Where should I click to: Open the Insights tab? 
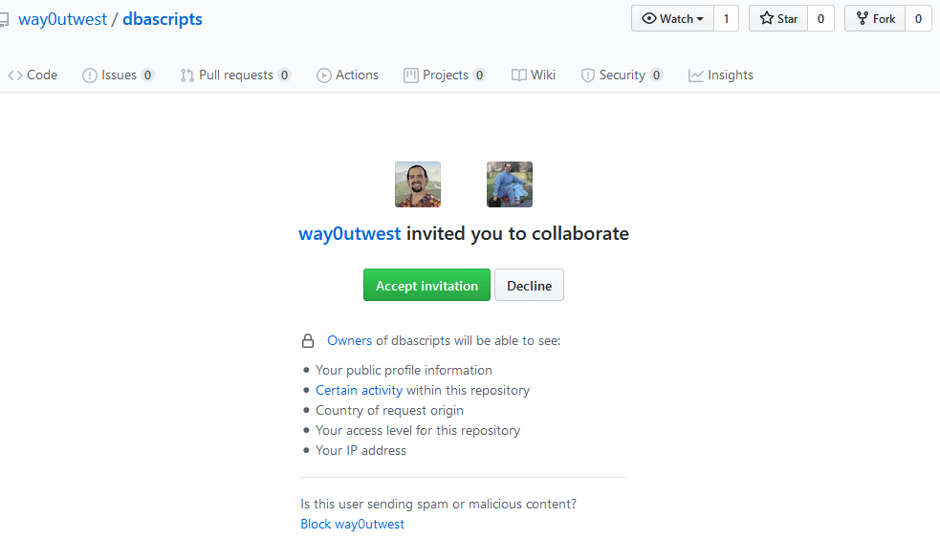(721, 75)
